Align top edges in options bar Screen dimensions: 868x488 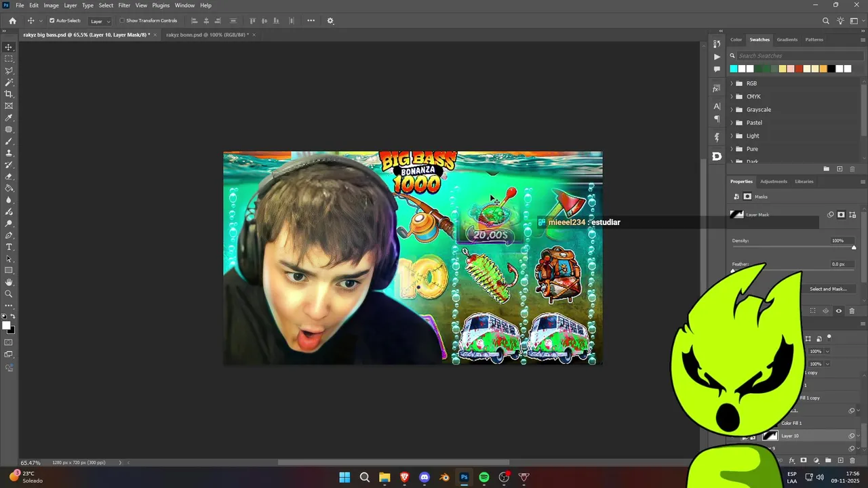click(x=253, y=20)
